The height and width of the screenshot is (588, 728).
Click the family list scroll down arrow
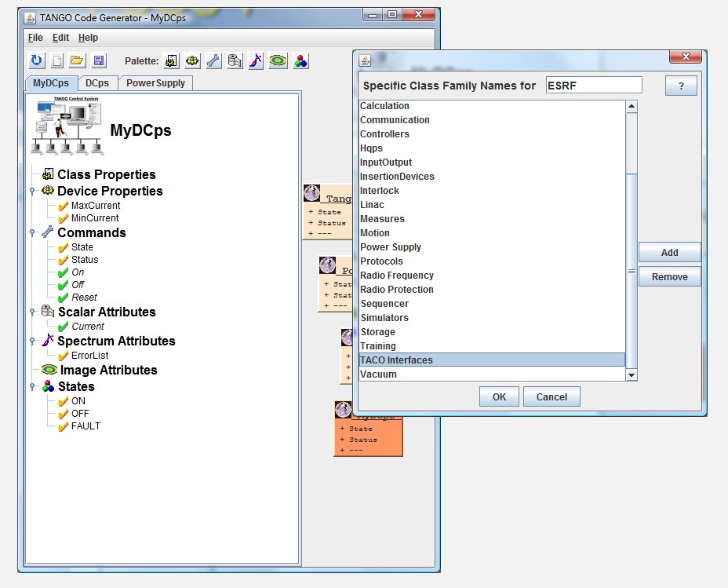[x=632, y=375]
